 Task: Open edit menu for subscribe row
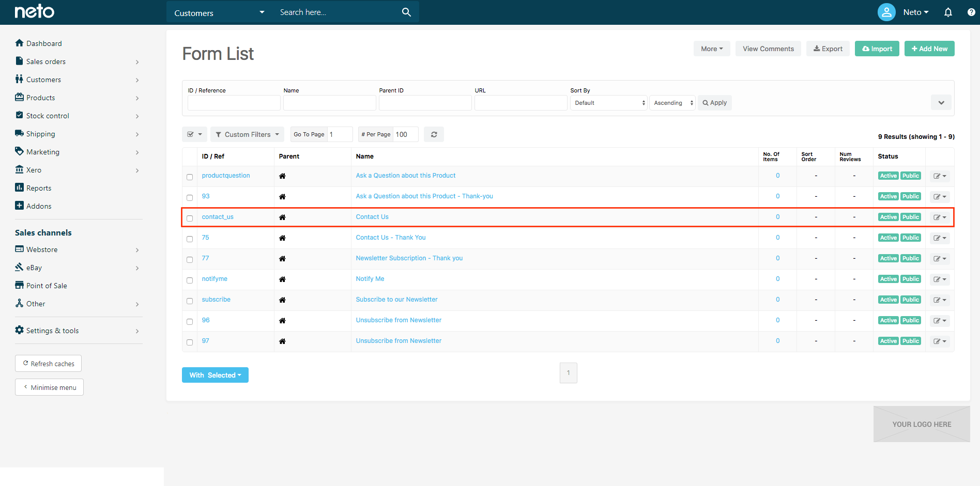(x=940, y=300)
